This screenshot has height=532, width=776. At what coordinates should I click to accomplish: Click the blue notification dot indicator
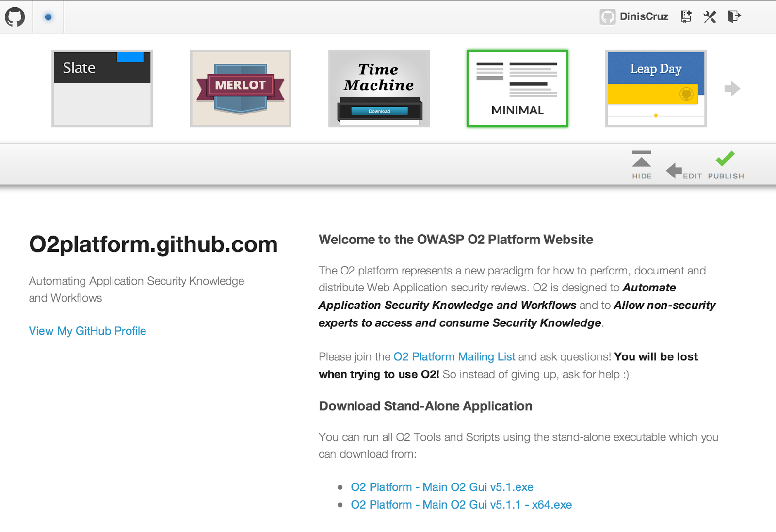(48, 17)
